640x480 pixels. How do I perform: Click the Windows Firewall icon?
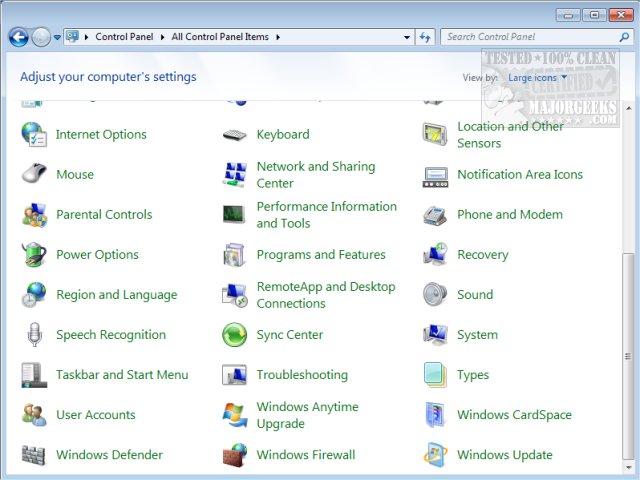[x=235, y=455]
